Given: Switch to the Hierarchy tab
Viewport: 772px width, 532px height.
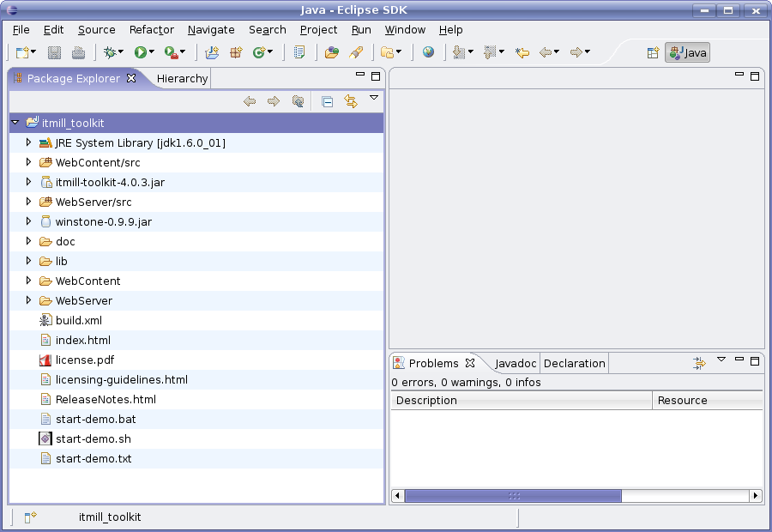Looking at the screenshot, I should (182, 78).
